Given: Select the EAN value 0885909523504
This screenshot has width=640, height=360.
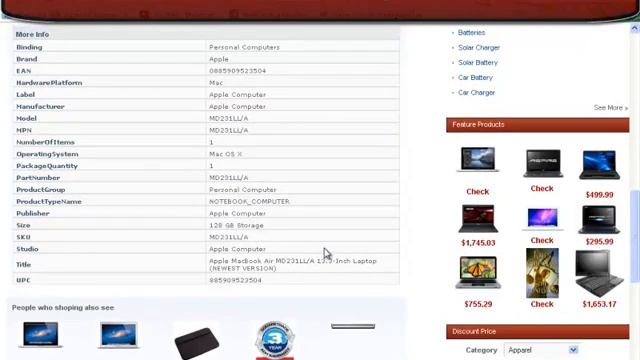Looking at the screenshot, I should click(x=238, y=71).
